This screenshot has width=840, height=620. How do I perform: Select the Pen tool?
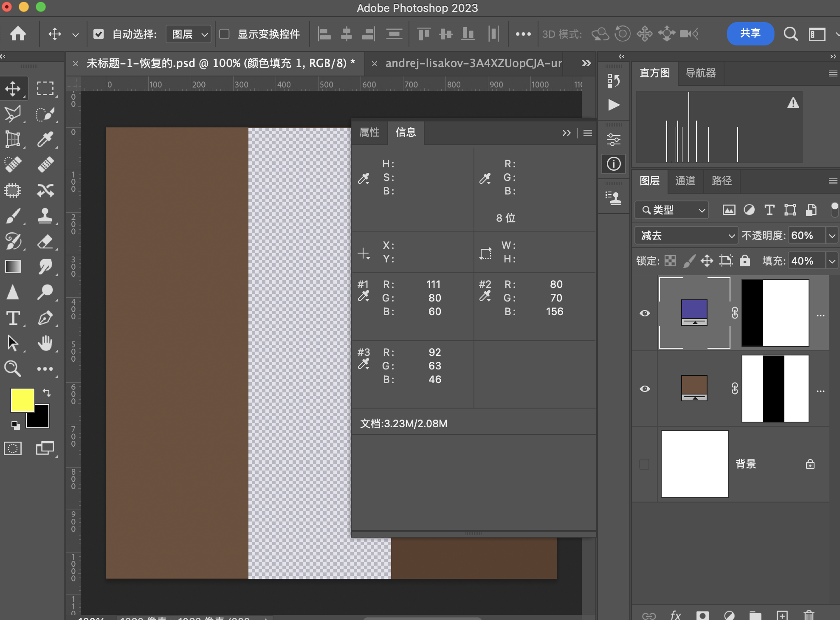click(x=45, y=318)
